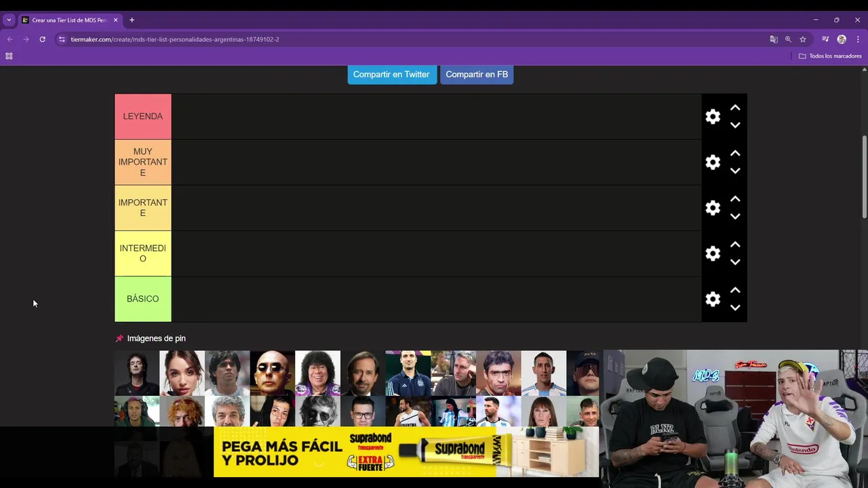
Task: Open the Chrome three-dot menu
Action: (x=858, y=39)
